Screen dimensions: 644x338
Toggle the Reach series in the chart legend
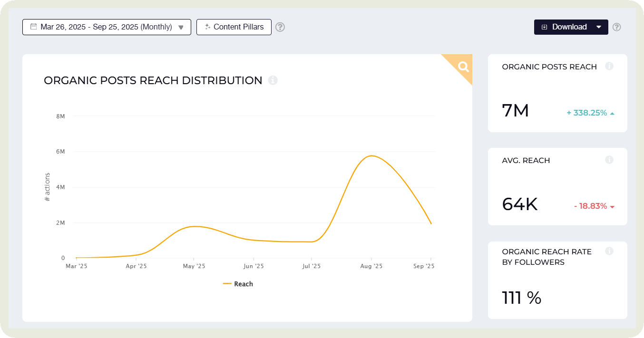coord(238,284)
